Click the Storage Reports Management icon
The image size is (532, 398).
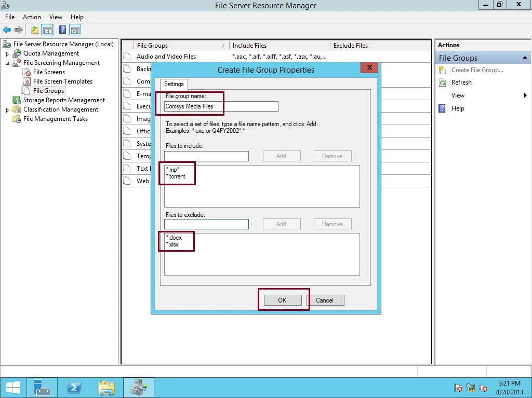tap(17, 100)
